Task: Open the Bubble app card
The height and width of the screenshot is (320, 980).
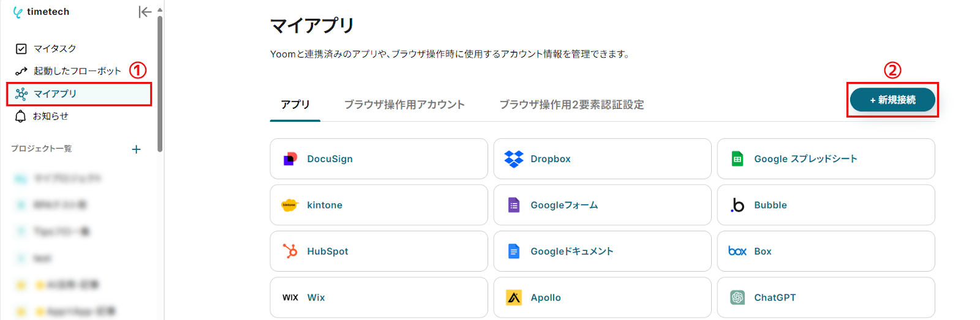Action: (x=826, y=205)
